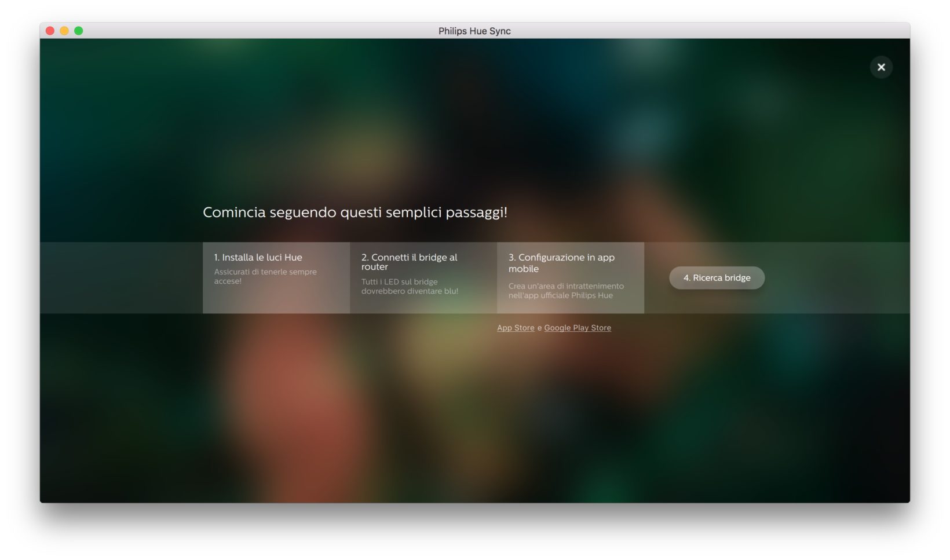Click the red close window button
The height and width of the screenshot is (560, 950).
[50, 31]
